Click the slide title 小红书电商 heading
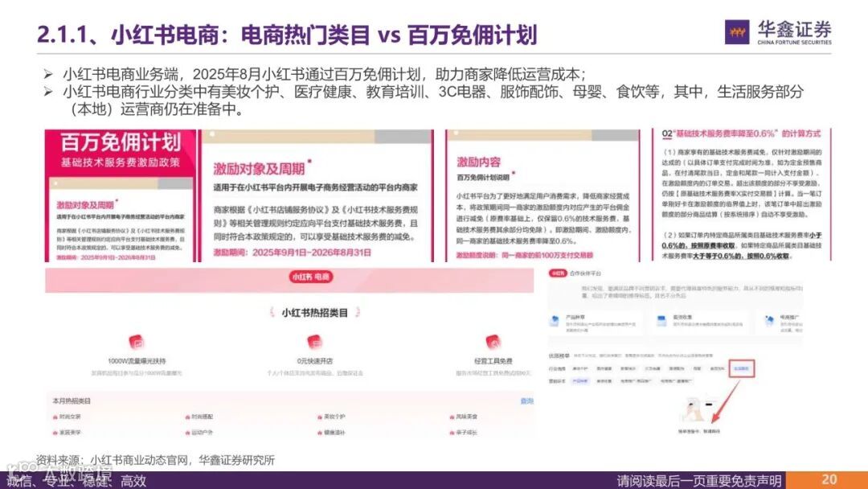 click(287, 35)
